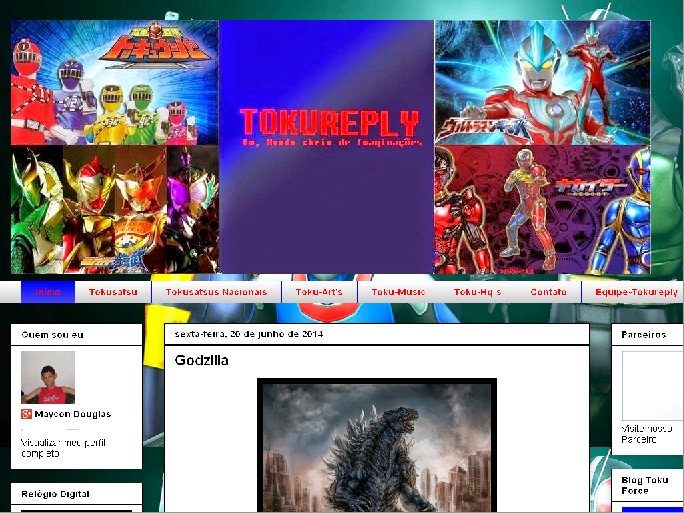Image resolution: width=684 pixels, height=513 pixels.
Task: Click the 'Visite nosso Parceiro' text
Action: point(647,434)
